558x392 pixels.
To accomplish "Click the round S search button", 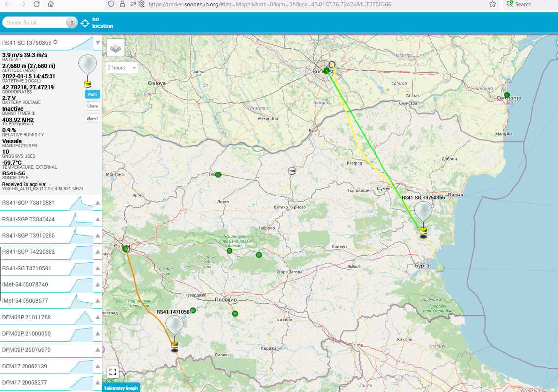I will coord(72,23).
